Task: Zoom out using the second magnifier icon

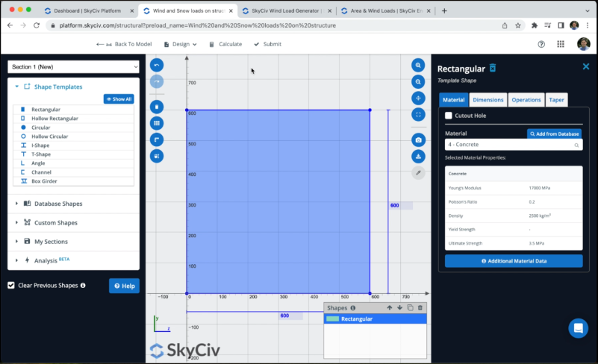Action: (x=418, y=81)
